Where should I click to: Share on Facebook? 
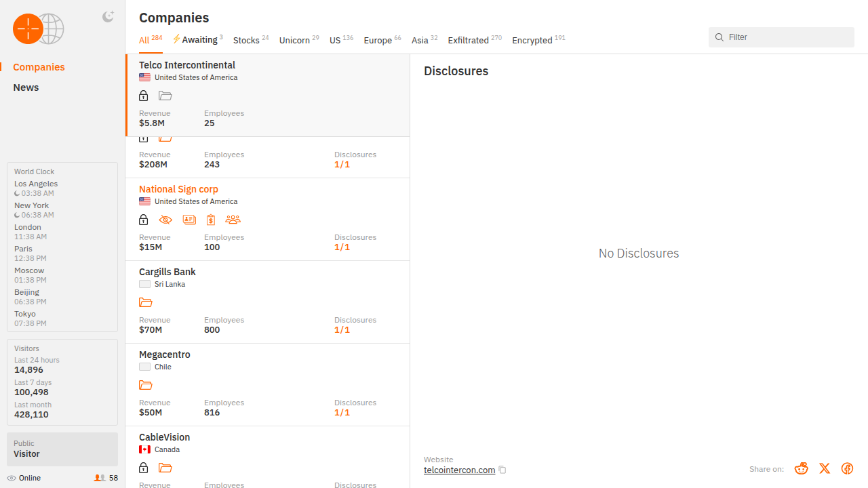847,468
